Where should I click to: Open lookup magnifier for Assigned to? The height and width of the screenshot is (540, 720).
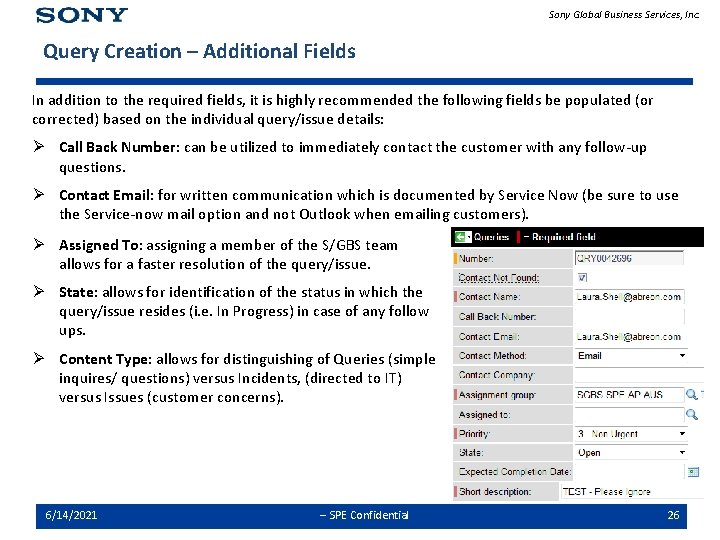[692, 415]
